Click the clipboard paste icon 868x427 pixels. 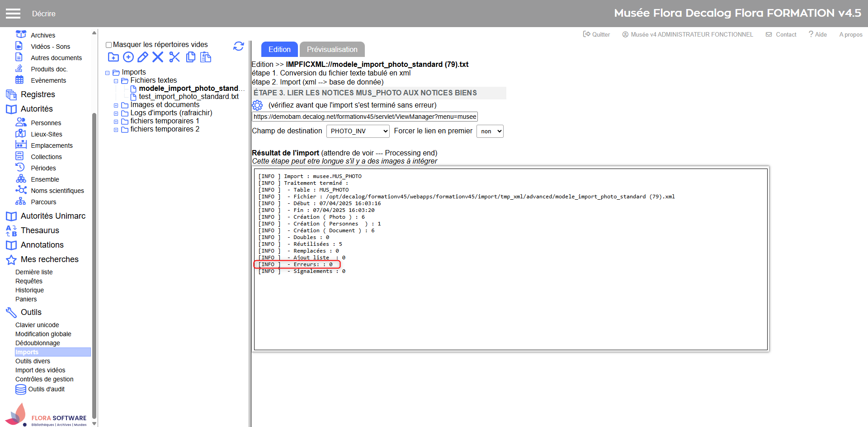click(206, 57)
